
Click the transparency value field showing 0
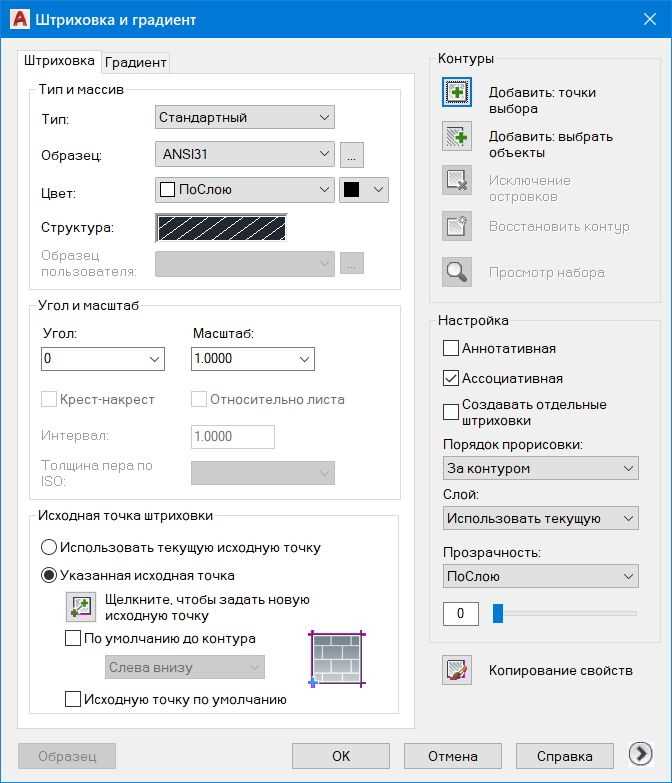click(460, 613)
